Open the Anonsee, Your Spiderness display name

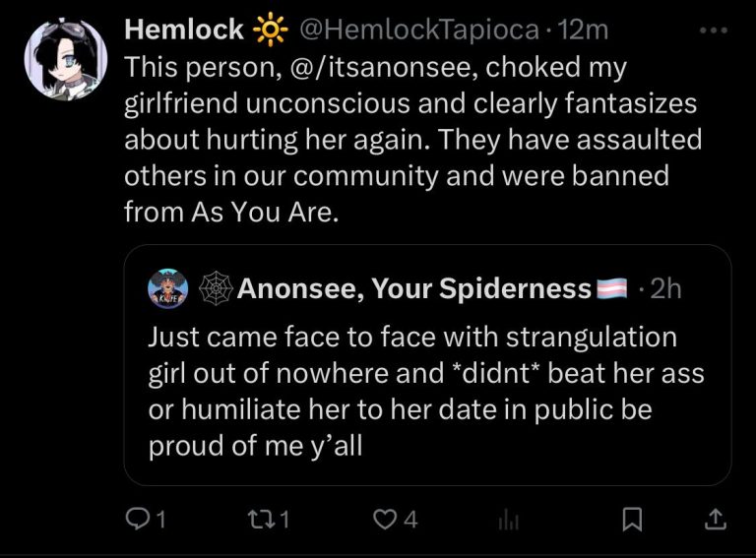pos(413,288)
